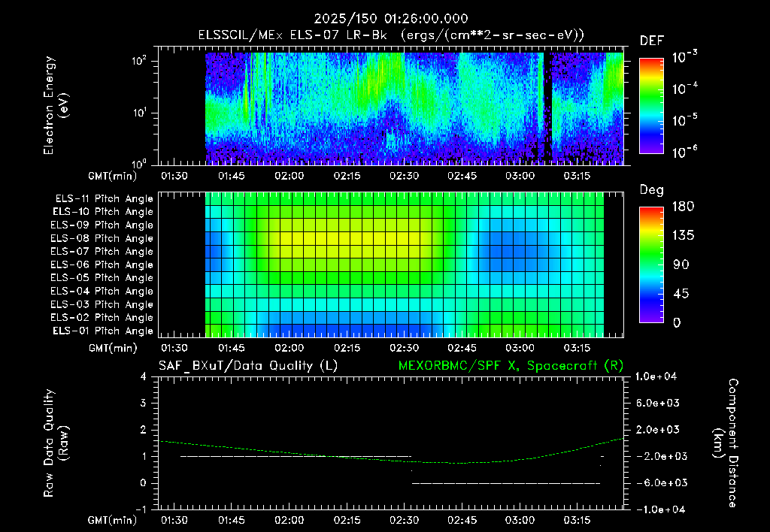
Task: Click the 10^-3 value on DEF scale
Action: point(684,57)
